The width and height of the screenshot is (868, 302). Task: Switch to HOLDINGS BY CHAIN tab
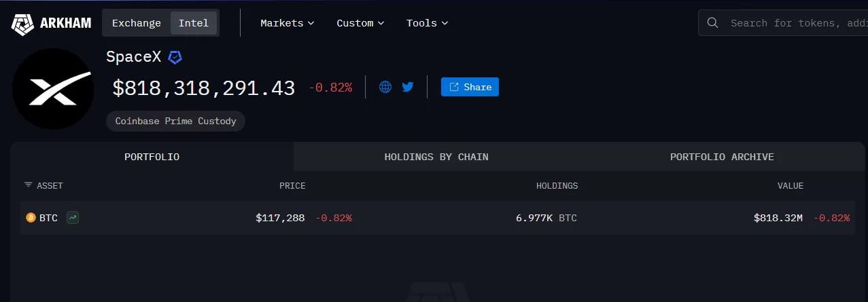click(436, 157)
